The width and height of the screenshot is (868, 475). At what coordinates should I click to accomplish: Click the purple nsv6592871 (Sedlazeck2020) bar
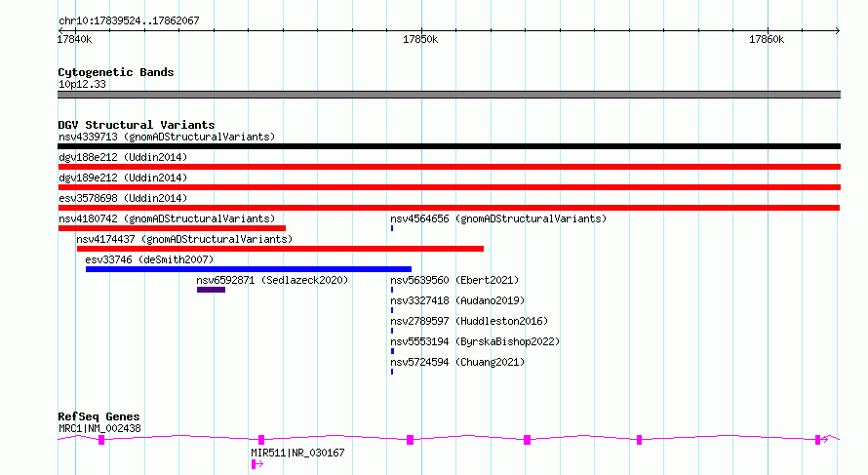pyautogui.click(x=211, y=290)
